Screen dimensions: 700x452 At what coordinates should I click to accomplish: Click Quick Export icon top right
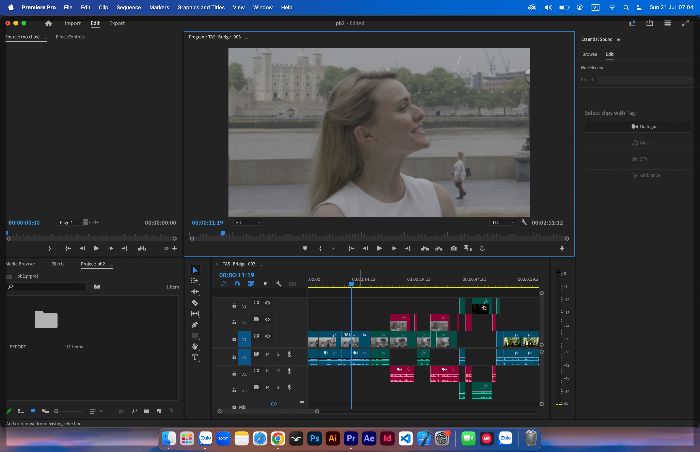[x=650, y=23]
